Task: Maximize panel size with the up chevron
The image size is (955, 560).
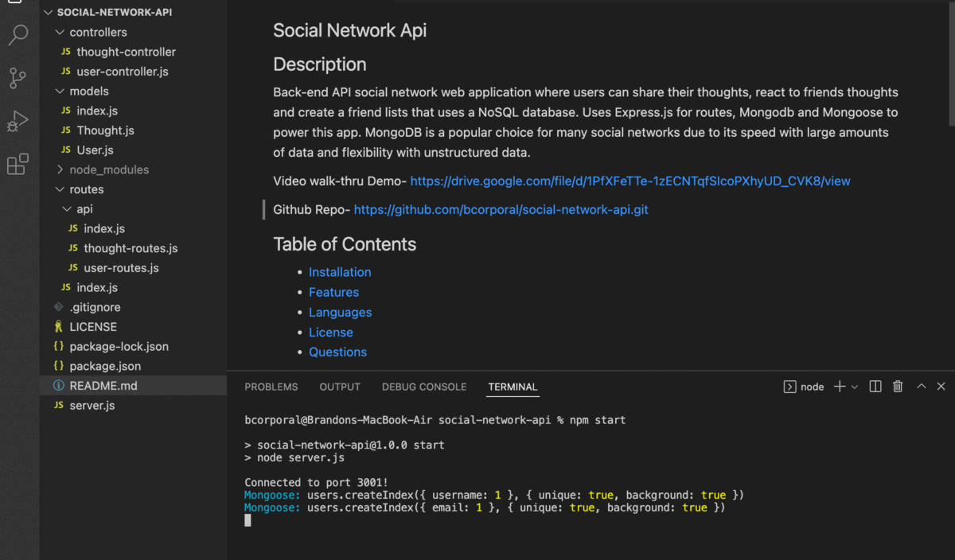Action: [x=921, y=387]
